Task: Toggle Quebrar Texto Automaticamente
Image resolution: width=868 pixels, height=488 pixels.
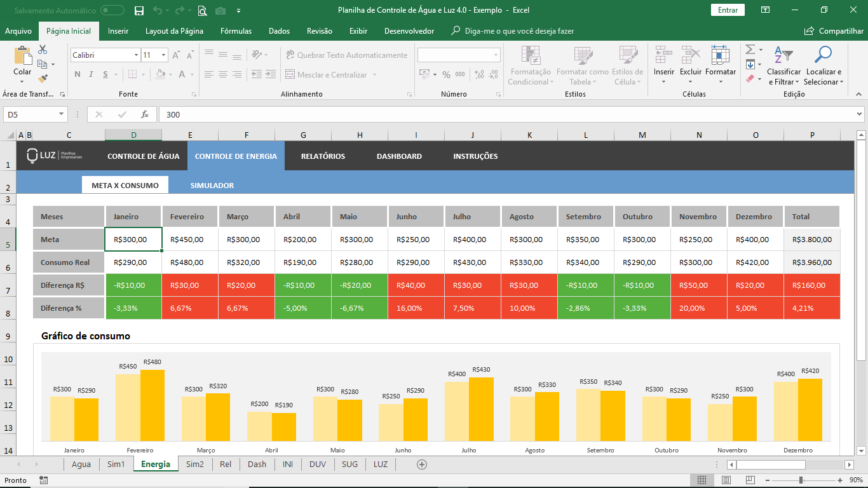Action: [346, 55]
